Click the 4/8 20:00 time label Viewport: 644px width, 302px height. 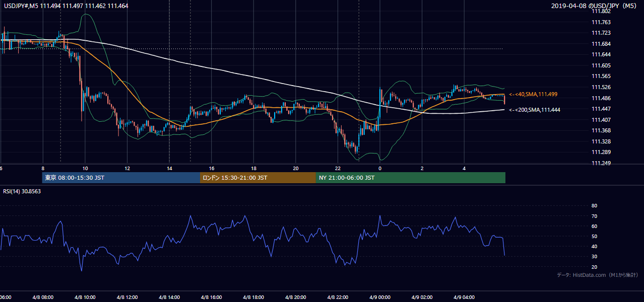[x=295, y=297]
